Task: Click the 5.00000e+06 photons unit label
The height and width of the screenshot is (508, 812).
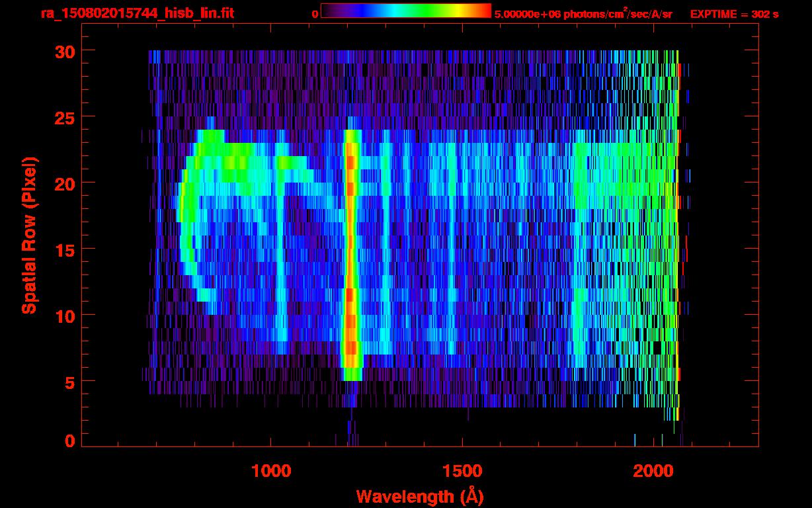Action: pos(583,14)
